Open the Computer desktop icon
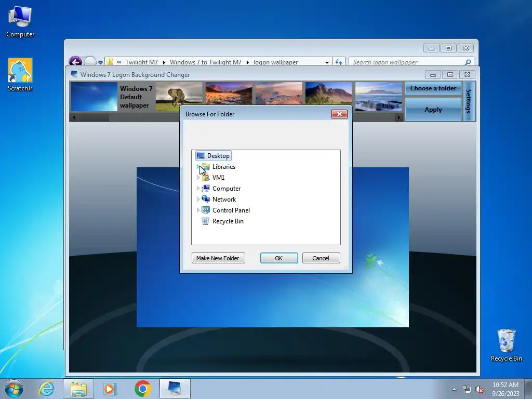 click(20, 21)
